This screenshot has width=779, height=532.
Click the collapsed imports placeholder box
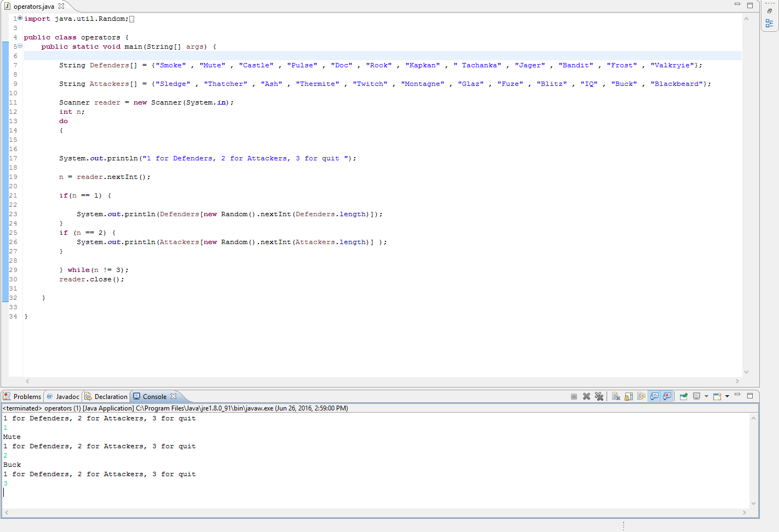131,19
